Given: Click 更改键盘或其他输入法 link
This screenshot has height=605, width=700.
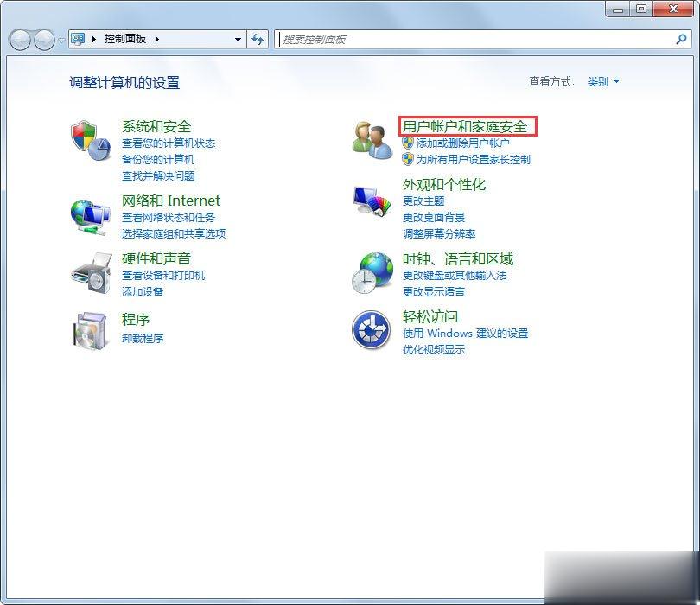Looking at the screenshot, I should (455, 276).
